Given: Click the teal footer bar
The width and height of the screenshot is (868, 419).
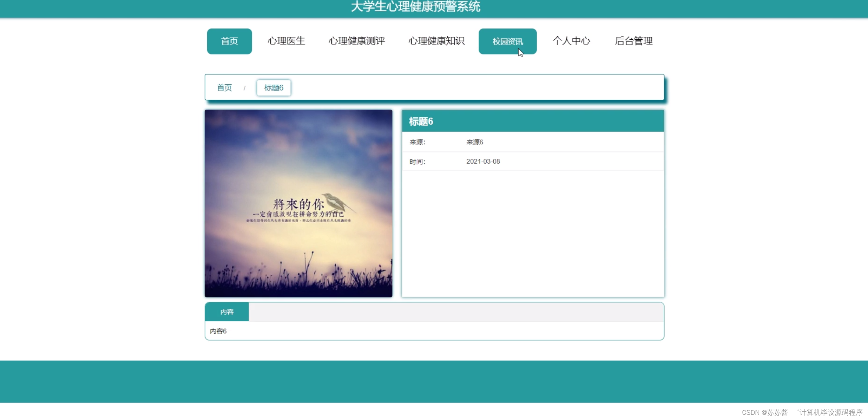Looking at the screenshot, I should [x=434, y=381].
